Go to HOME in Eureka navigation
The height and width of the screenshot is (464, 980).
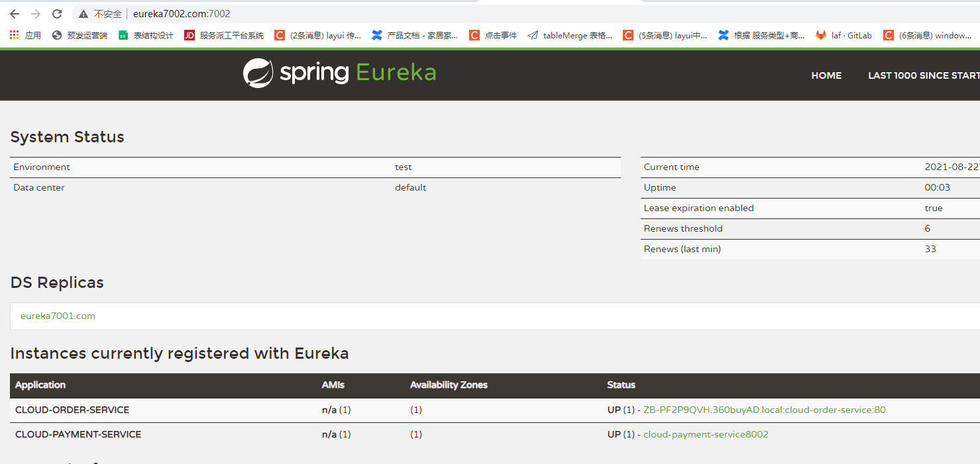[x=826, y=75]
